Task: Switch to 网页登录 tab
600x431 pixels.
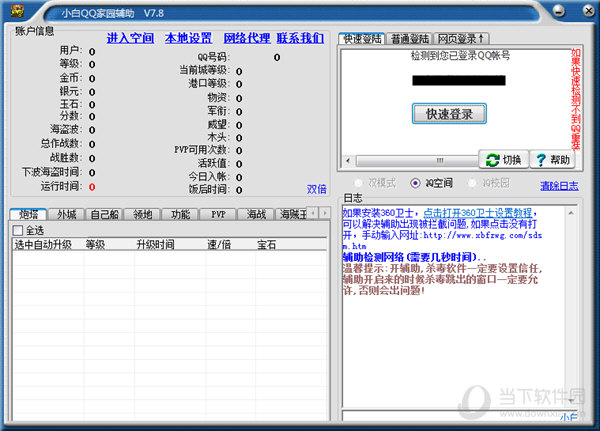Action: 461,39
